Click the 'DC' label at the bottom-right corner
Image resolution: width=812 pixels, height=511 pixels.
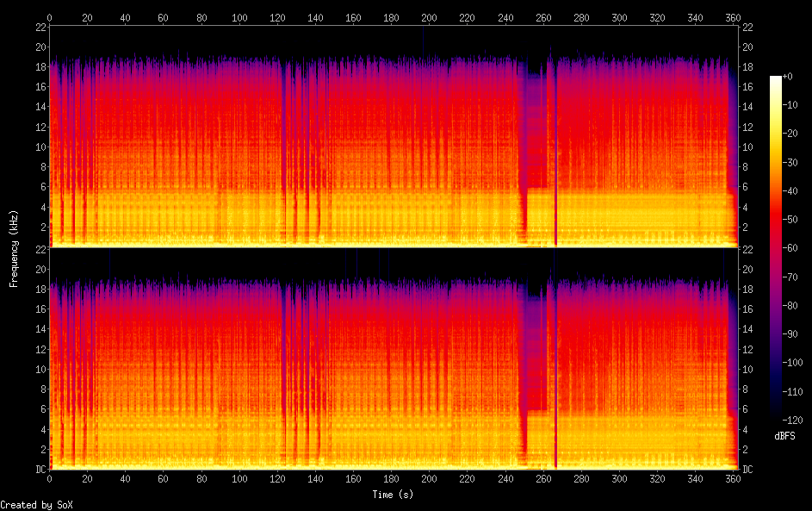click(747, 469)
